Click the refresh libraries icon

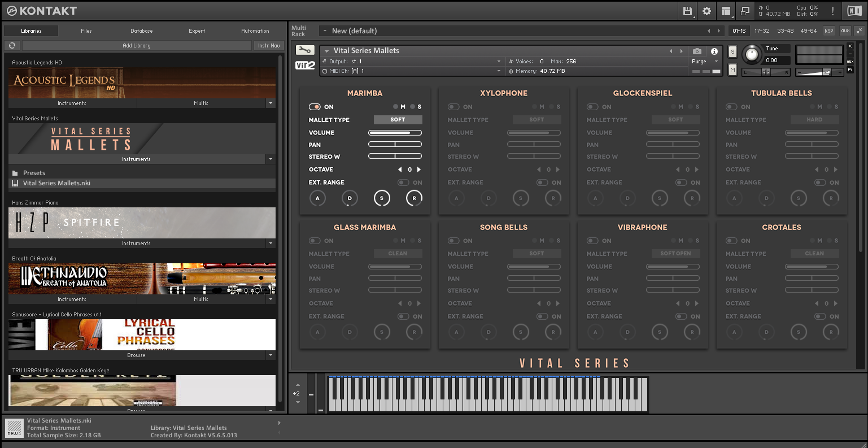coord(12,46)
